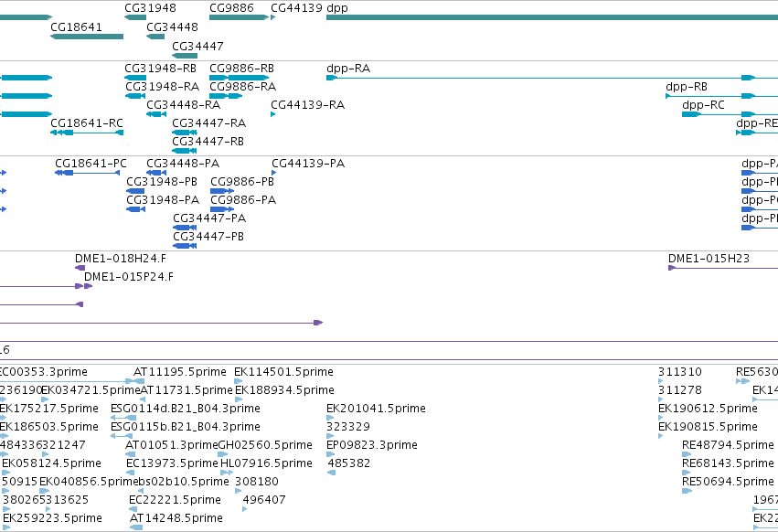Click the CG18641 gene label
The width and height of the screenshot is (778, 532).
click(77, 27)
